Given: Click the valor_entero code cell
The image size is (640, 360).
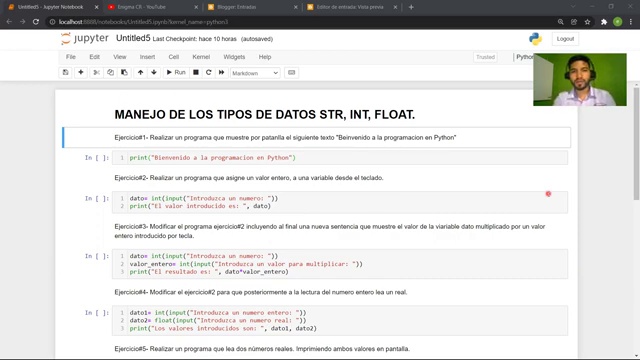Looking at the screenshot, I should 340,264.
